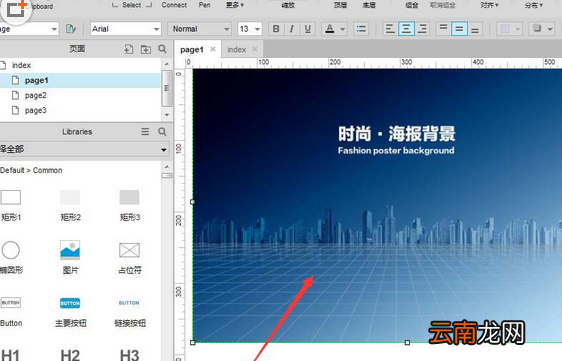Pick the 矩形1 rectangle widget

11,206
